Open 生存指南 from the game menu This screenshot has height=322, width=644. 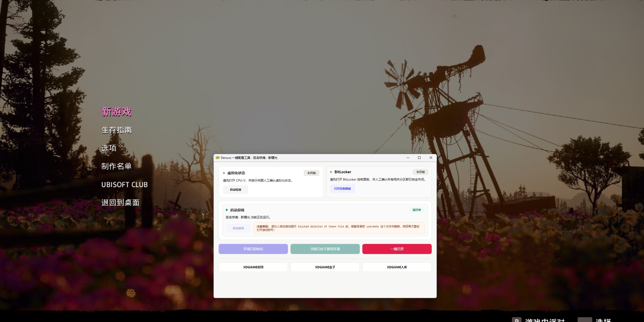116,130
